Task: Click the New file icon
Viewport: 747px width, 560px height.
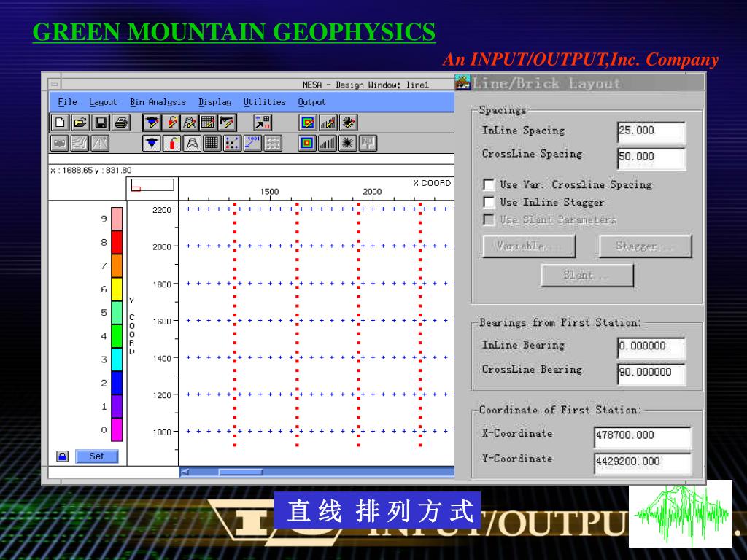Action: tap(60, 122)
